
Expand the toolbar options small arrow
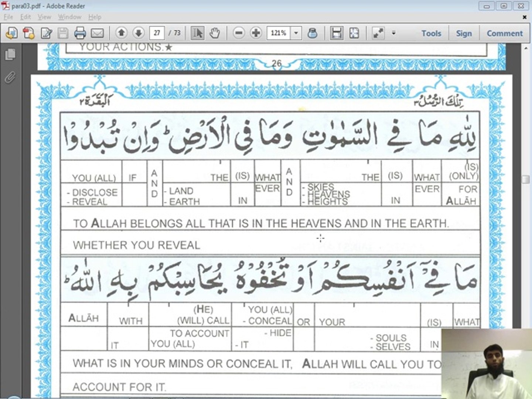click(x=394, y=33)
